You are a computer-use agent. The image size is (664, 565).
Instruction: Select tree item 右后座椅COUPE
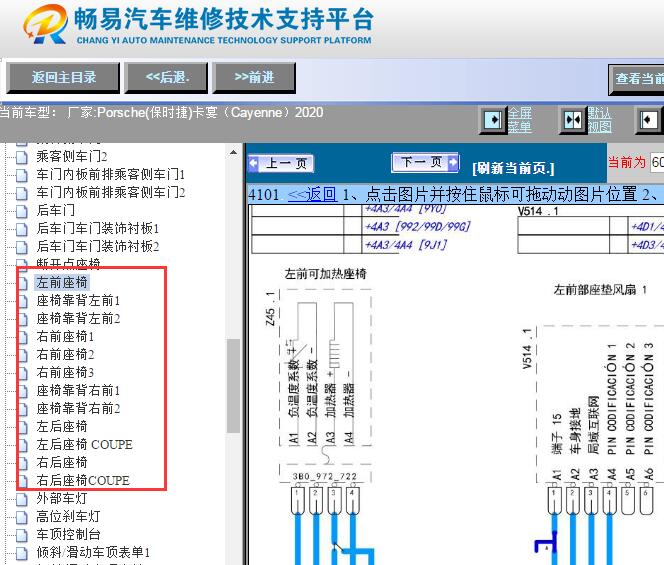point(83,480)
